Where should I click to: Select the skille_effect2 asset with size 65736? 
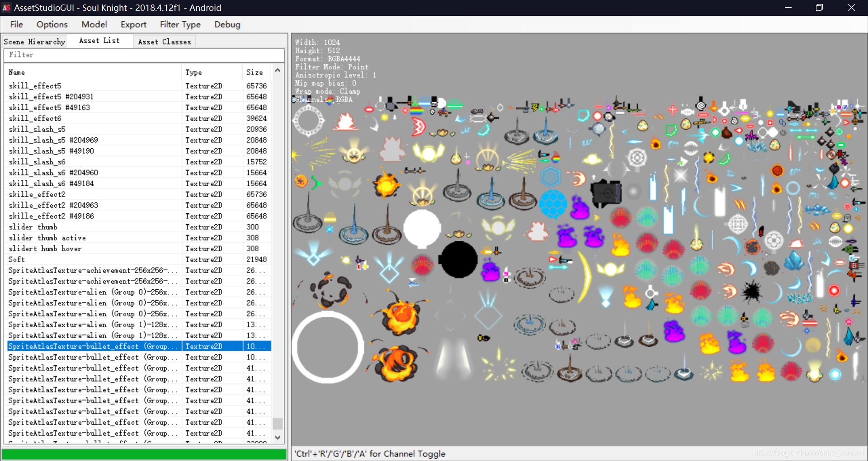[x=139, y=194]
